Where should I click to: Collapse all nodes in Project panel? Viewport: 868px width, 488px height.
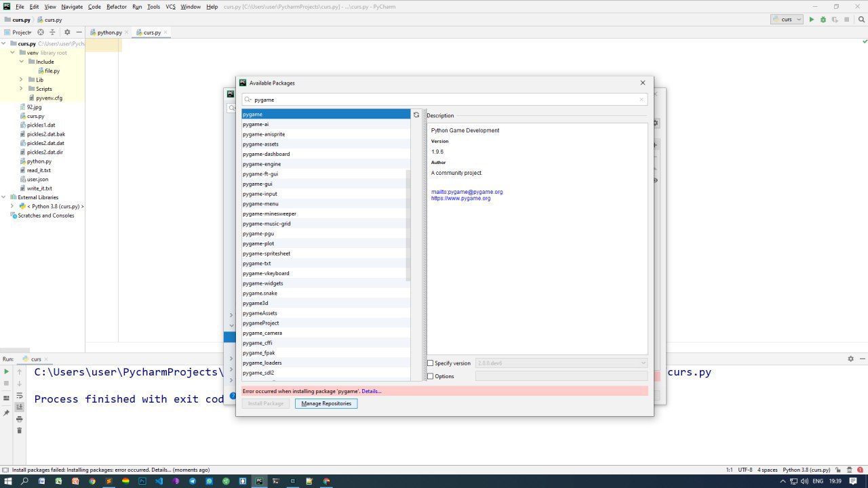pyautogui.click(x=52, y=32)
